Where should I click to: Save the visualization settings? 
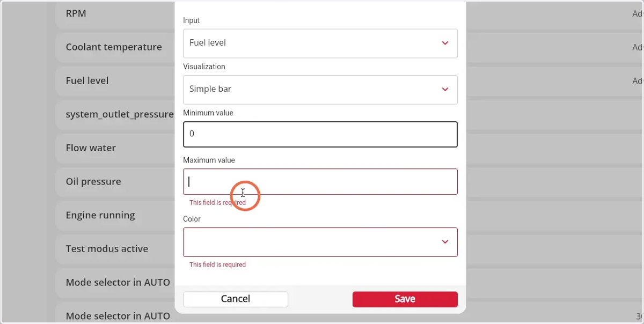pos(405,299)
